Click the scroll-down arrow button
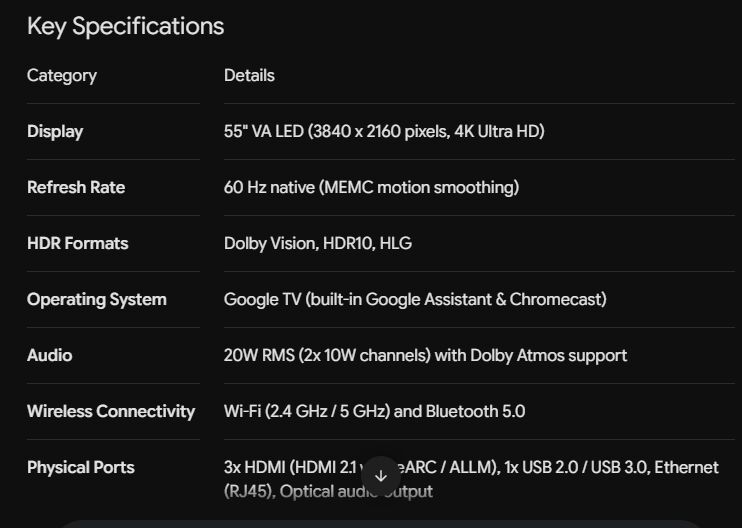The image size is (742, 528). [x=381, y=476]
